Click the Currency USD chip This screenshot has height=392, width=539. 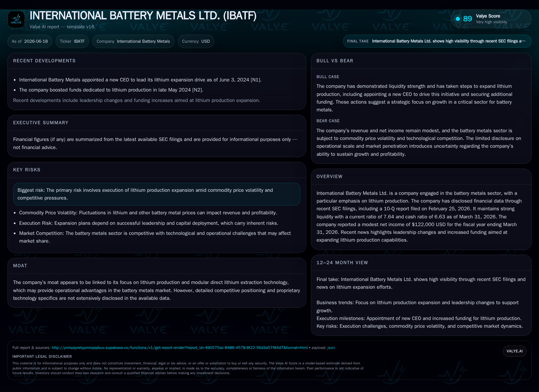pos(196,41)
